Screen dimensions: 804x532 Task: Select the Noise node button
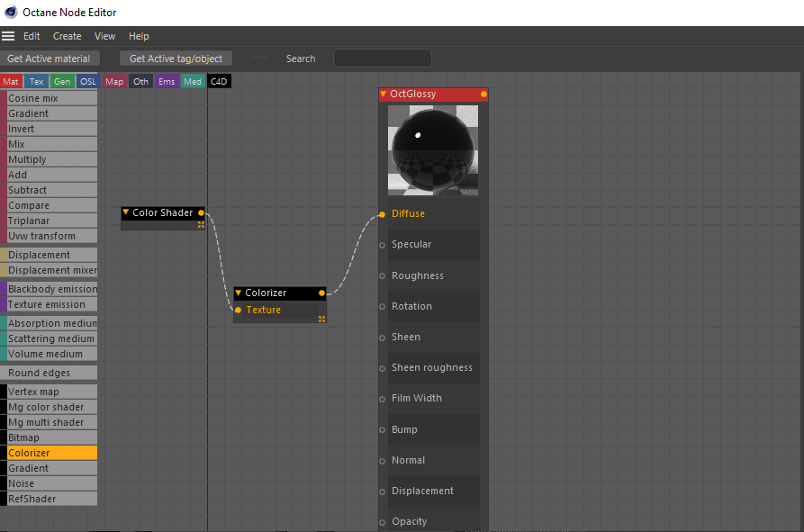pyautogui.click(x=49, y=483)
